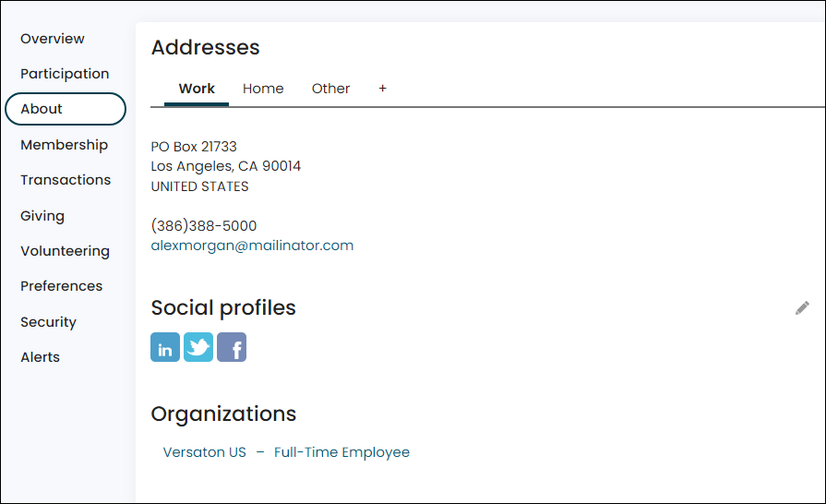This screenshot has width=826, height=504.
Task: Open the Twitter social profile icon
Action: click(198, 347)
